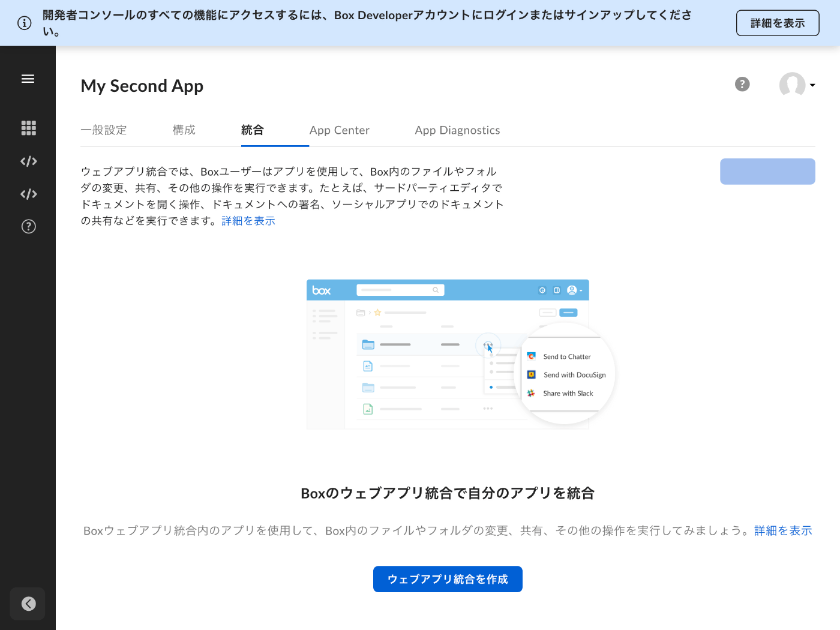Click the upper code brackets icon in the sidebar
The height and width of the screenshot is (630, 840).
[x=28, y=161]
